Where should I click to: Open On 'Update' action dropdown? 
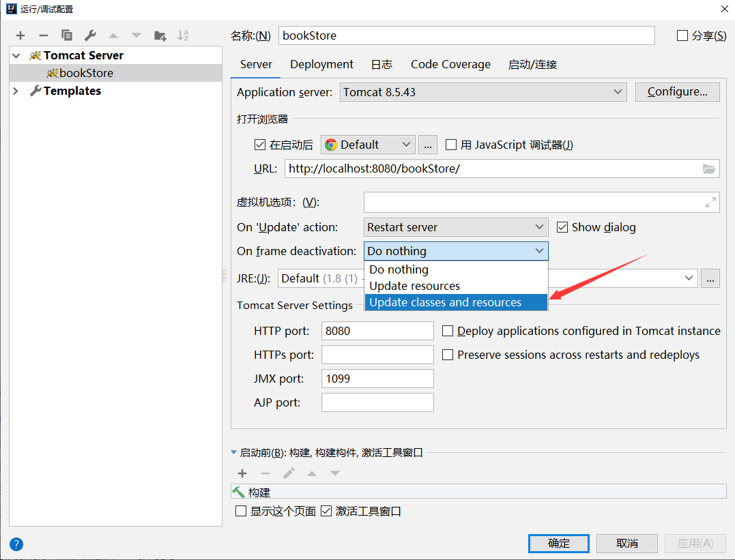[x=456, y=227]
